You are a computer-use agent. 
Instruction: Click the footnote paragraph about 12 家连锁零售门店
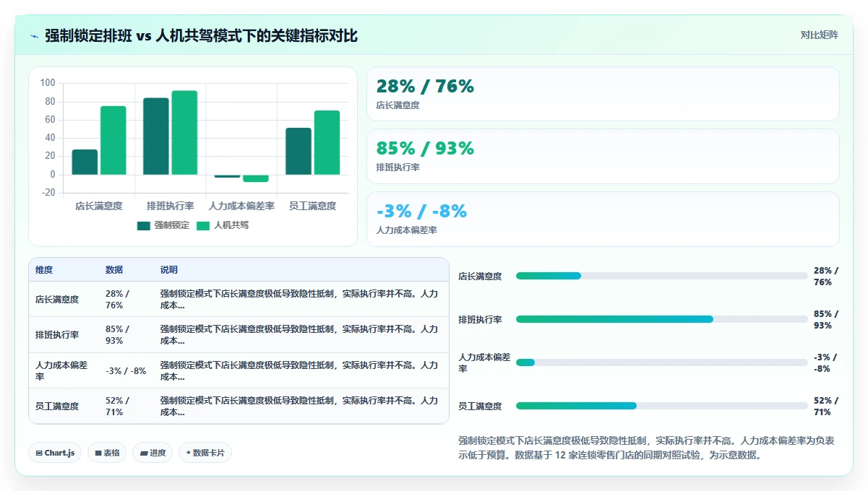(648, 448)
